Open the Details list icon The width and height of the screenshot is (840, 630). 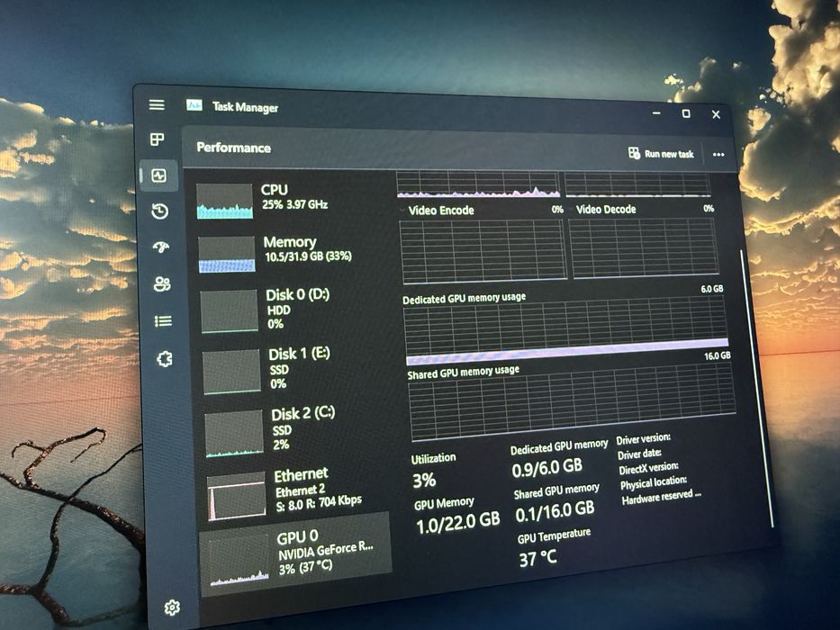163,321
